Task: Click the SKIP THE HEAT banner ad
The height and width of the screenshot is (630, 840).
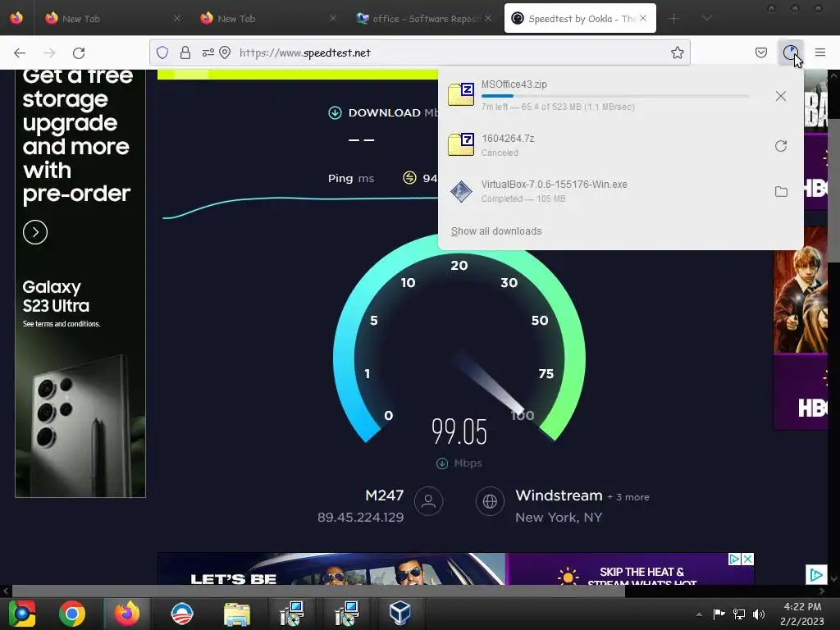Action: click(x=630, y=569)
